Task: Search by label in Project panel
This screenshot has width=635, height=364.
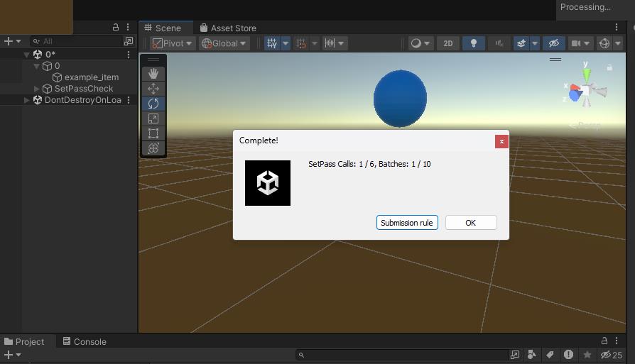Action: pos(550,355)
